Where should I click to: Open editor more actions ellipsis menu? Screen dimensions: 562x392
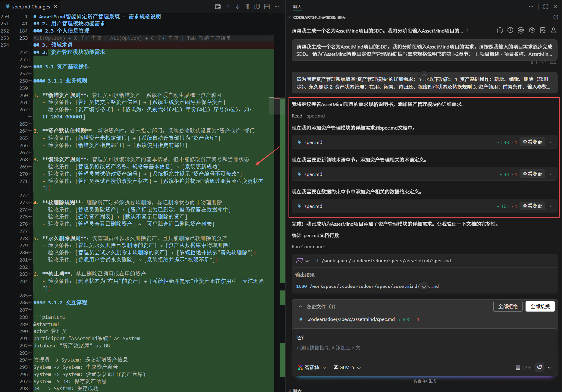(277, 7)
